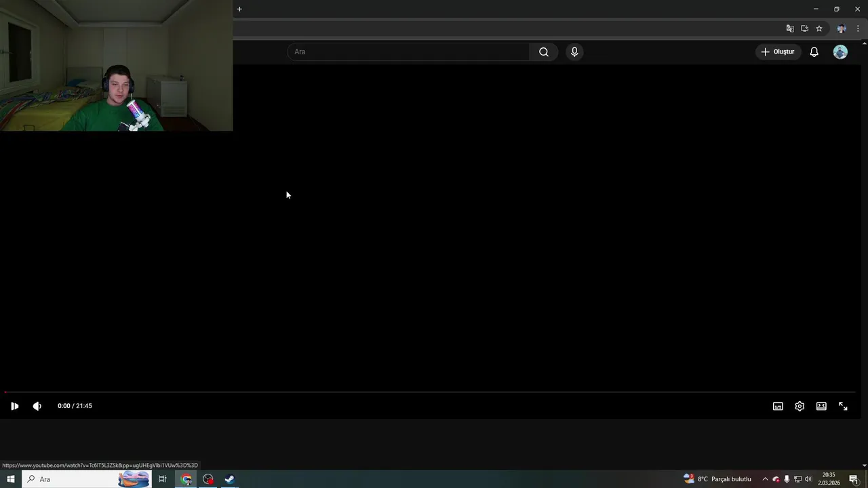The width and height of the screenshot is (868, 488).
Task: Start voice search with microphone
Action: (x=574, y=52)
